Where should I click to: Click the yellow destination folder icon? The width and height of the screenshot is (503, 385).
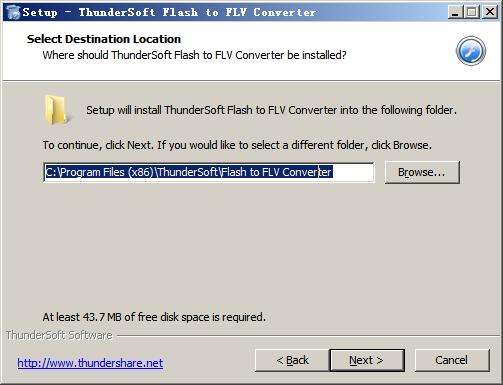pyautogui.click(x=56, y=110)
